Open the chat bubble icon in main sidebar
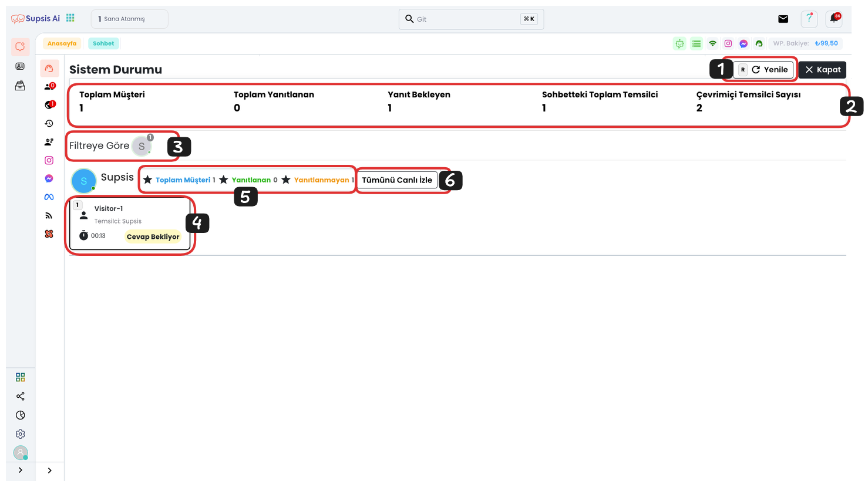The height and width of the screenshot is (487, 868). [x=20, y=47]
